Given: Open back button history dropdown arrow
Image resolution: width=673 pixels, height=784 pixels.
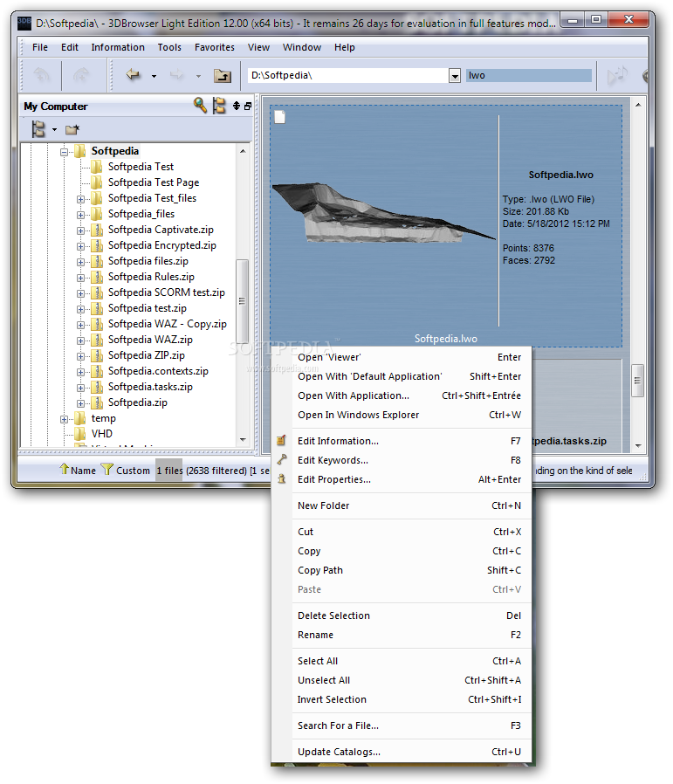Looking at the screenshot, I should [154, 77].
